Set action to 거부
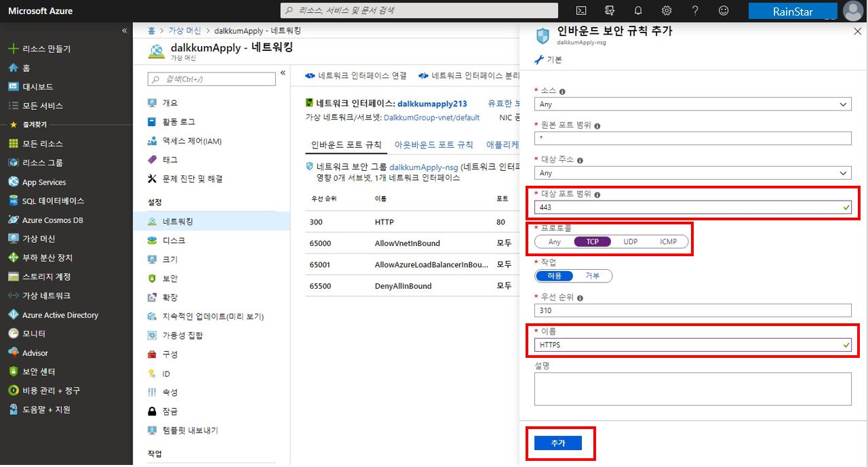The height and width of the screenshot is (467, 868). [593, 276]
